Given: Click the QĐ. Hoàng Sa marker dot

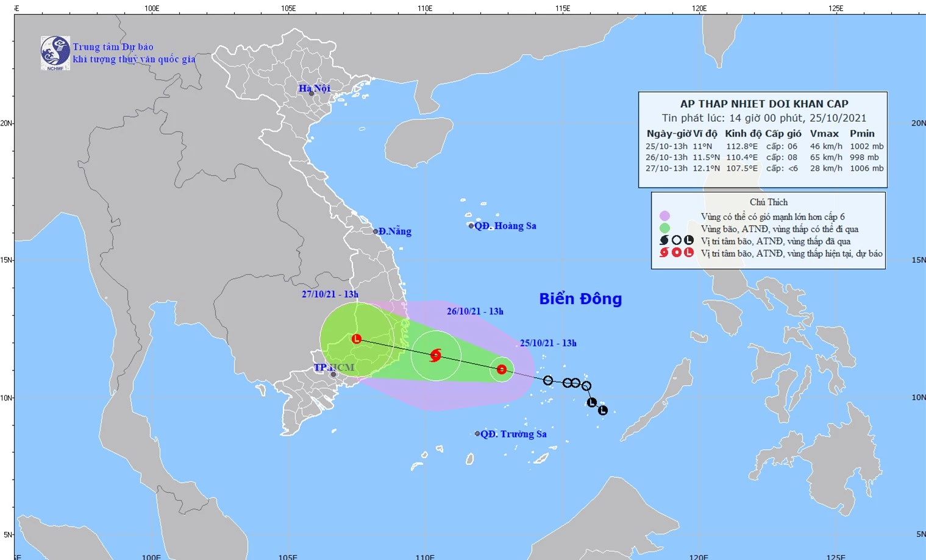Looking at the screenshot, I should point(471,226).
